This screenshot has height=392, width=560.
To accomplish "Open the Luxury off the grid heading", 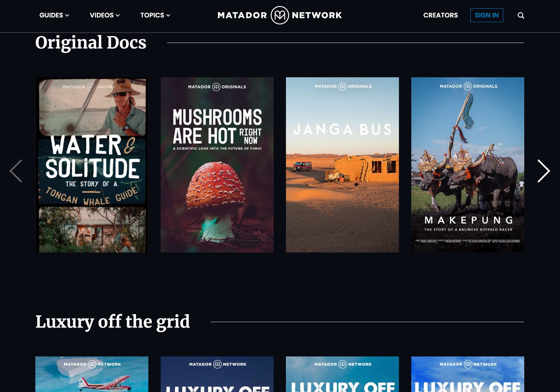I will 113,321.
